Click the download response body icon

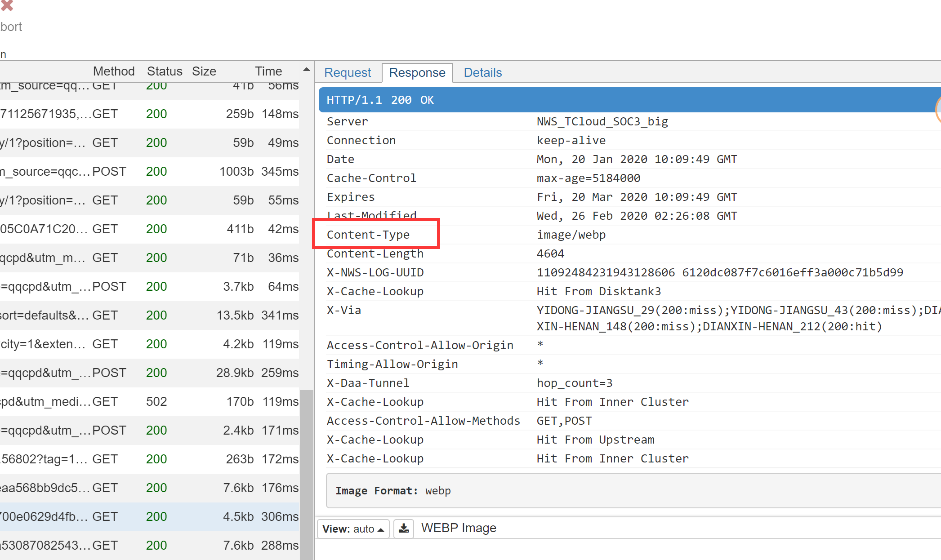point(403,528)
